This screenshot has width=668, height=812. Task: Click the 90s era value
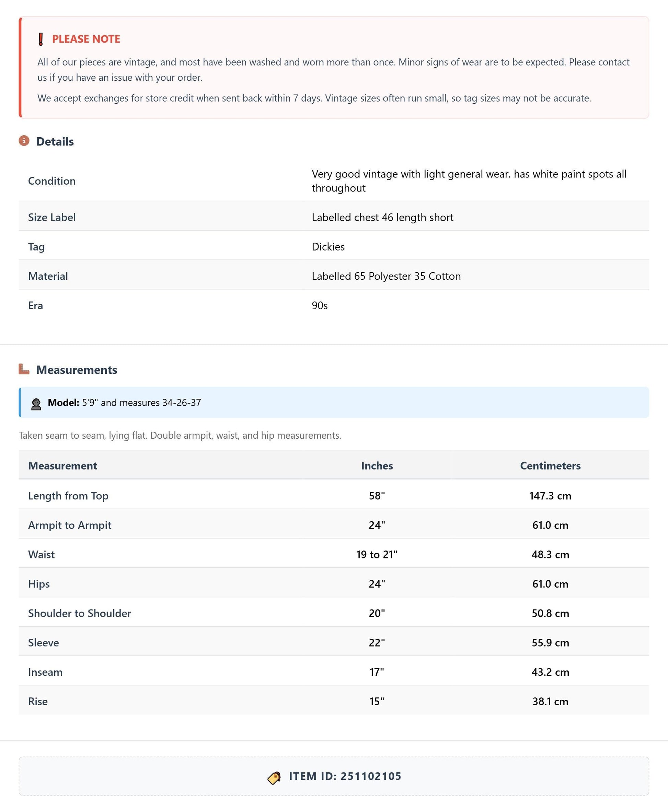[x=320, y=305]
